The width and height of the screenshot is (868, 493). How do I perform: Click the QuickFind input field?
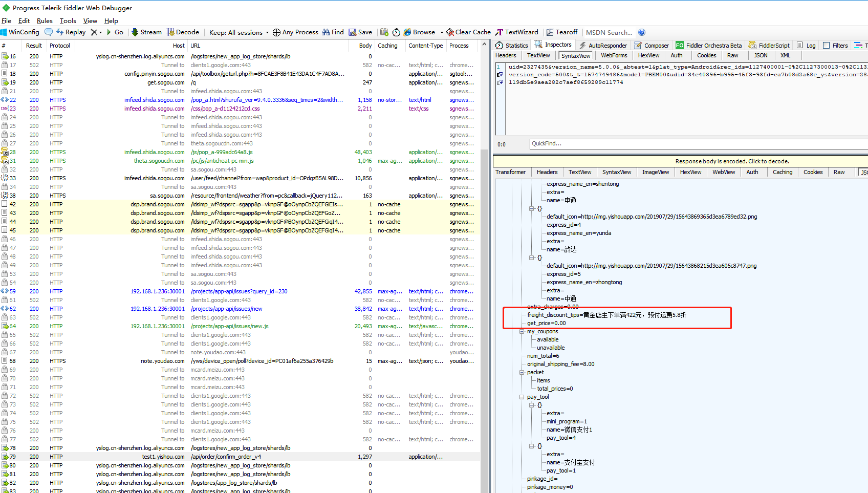click(699, 143)
